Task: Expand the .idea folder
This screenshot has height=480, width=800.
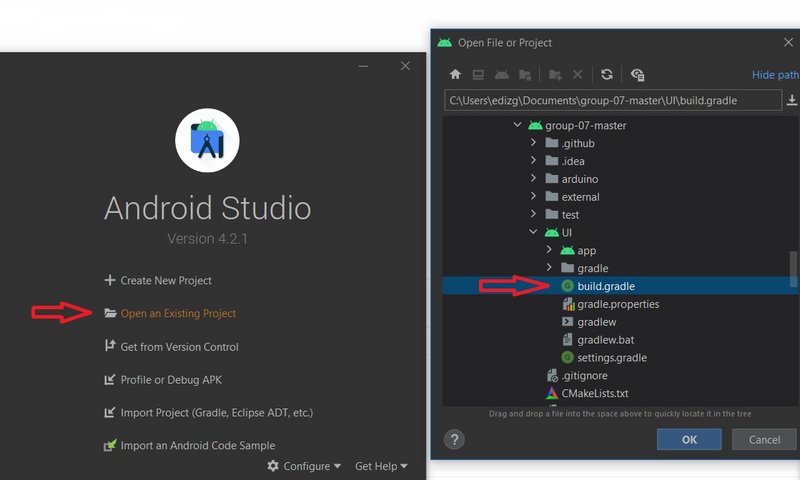Action: [x=533, y=160]
